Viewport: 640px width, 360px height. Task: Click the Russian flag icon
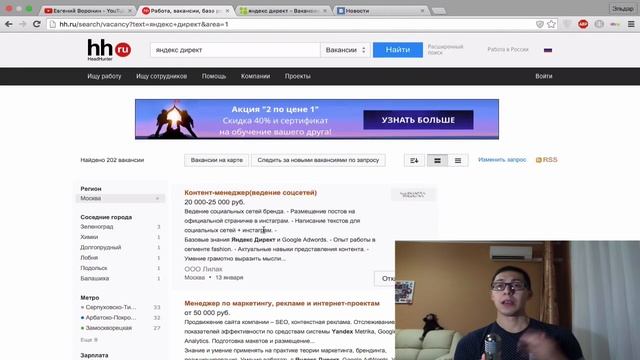click(548, 50)
